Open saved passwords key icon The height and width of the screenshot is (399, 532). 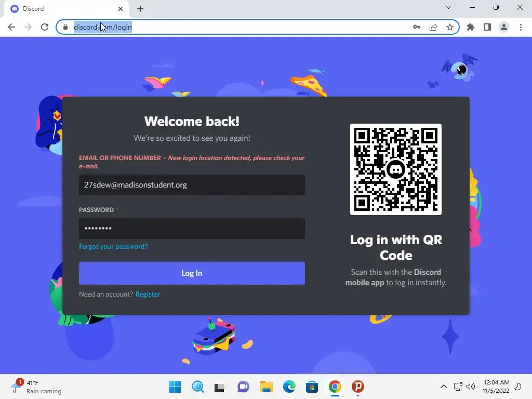[x=417, y=27]
